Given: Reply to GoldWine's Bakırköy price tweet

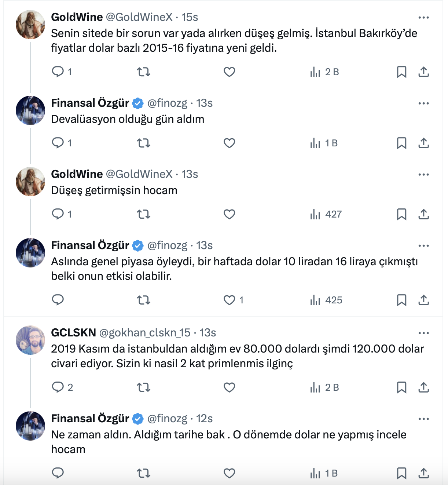Looking at the screenshot, I should (x=58, y=72).
